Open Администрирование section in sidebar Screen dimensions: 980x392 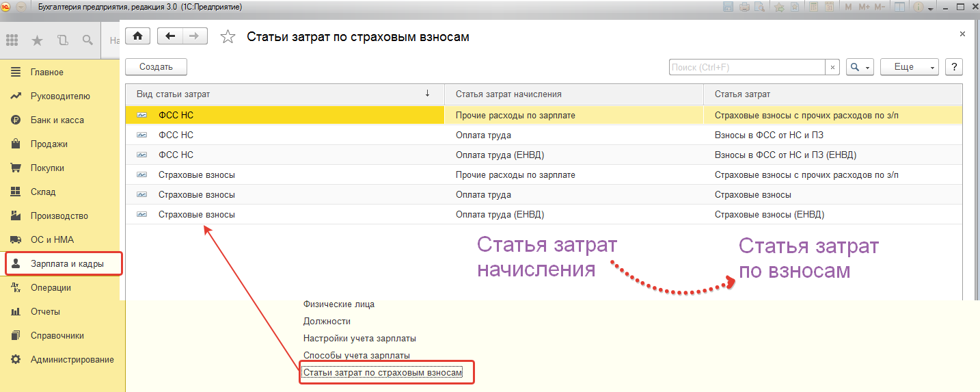[62, 359]
